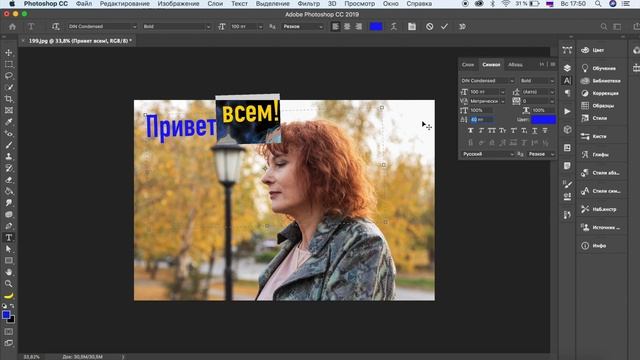640x360 pixels.
Task: Toggle All Caps in Character panel
Action: 492,131
